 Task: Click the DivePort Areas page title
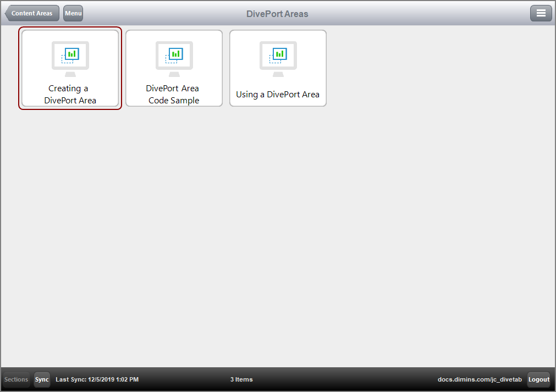(277, 14)
